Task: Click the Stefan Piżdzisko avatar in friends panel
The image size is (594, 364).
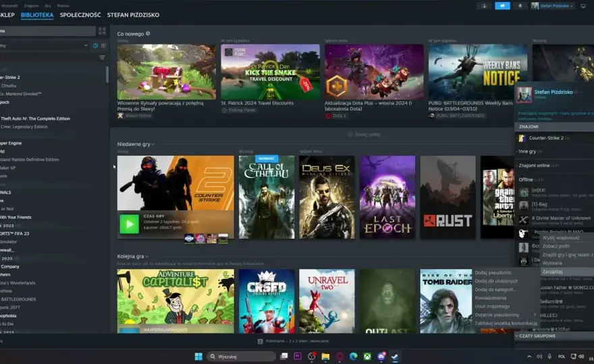Action: click(524, 94)
